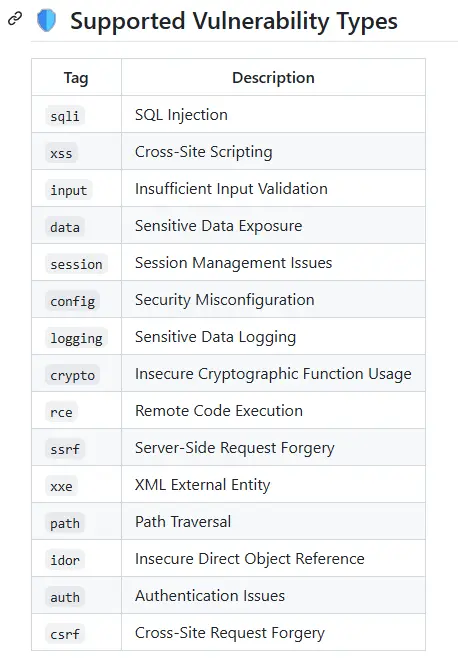
Task: Click the Supported Vulnerability Types heading
Action: [x=234, y=21]
